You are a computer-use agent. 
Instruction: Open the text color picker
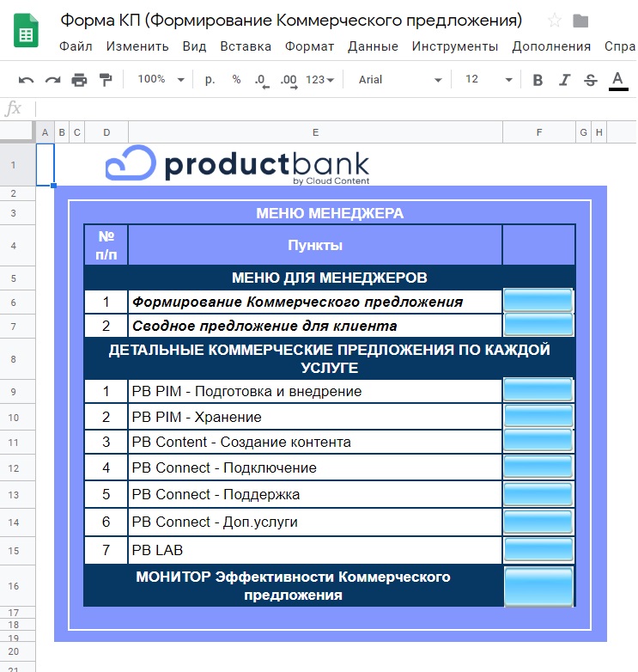click(618, 81)
